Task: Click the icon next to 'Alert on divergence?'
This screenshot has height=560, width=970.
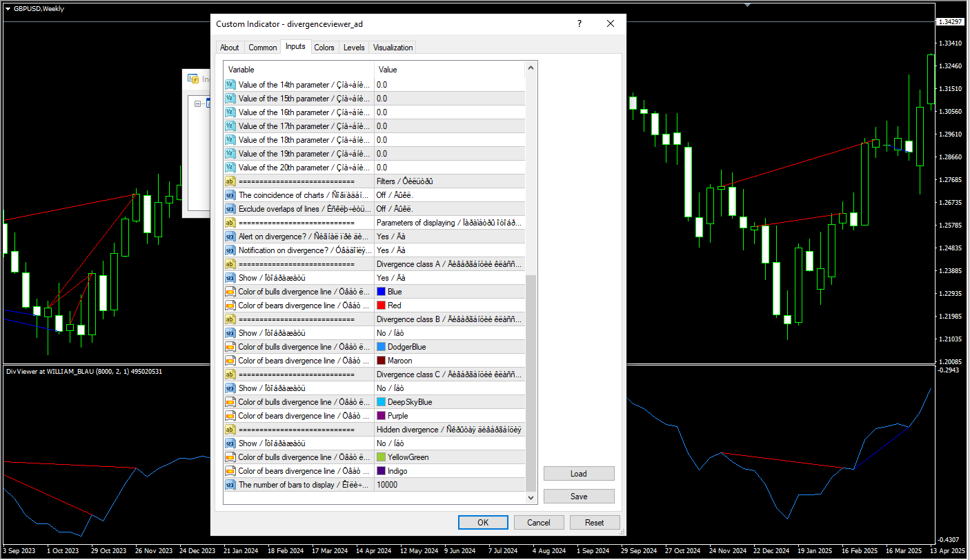Action: [x=230, y=237]
